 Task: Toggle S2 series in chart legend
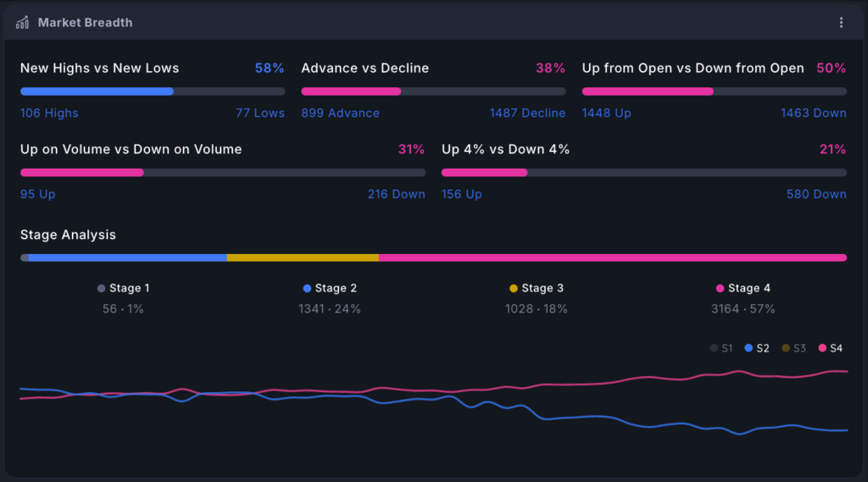pyautogui.click(x=757, y=348)
